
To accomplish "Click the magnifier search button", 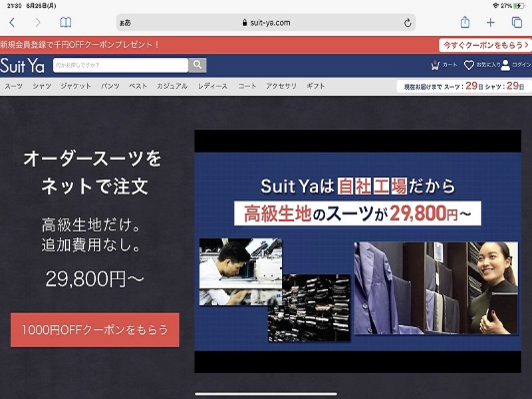I will point(197,65).
